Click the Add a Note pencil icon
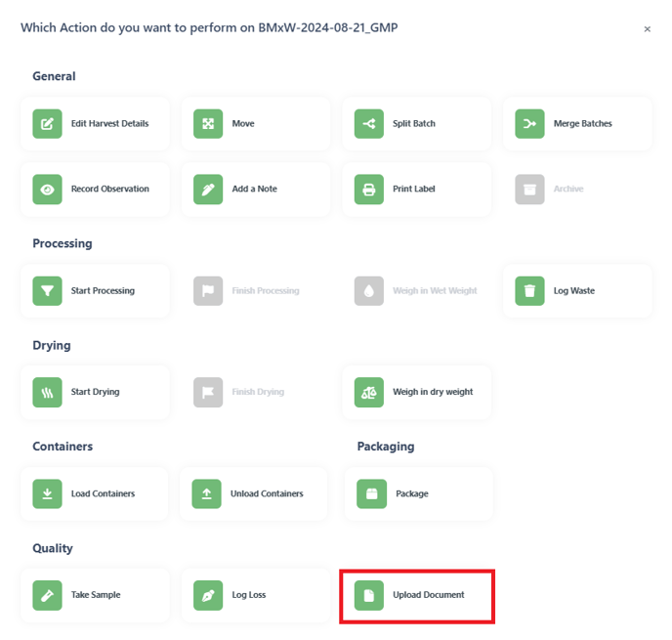 tap(208, 189)
